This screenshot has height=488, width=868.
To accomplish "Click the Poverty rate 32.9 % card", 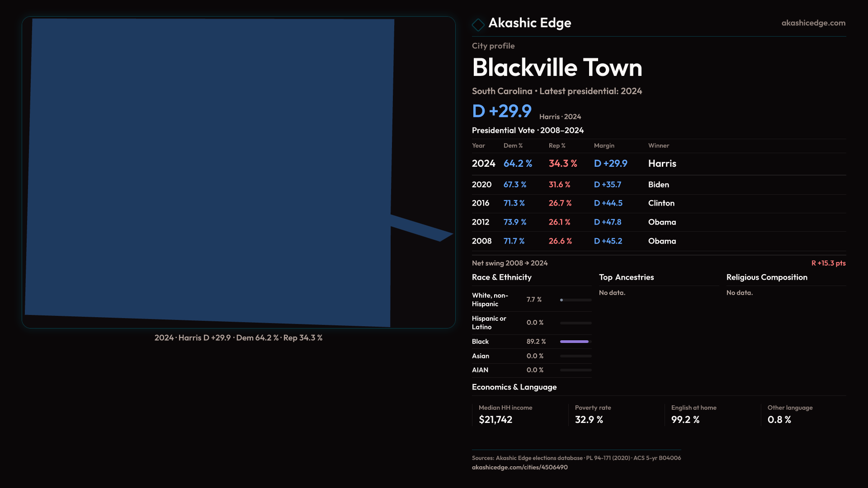I will [593, 414].
